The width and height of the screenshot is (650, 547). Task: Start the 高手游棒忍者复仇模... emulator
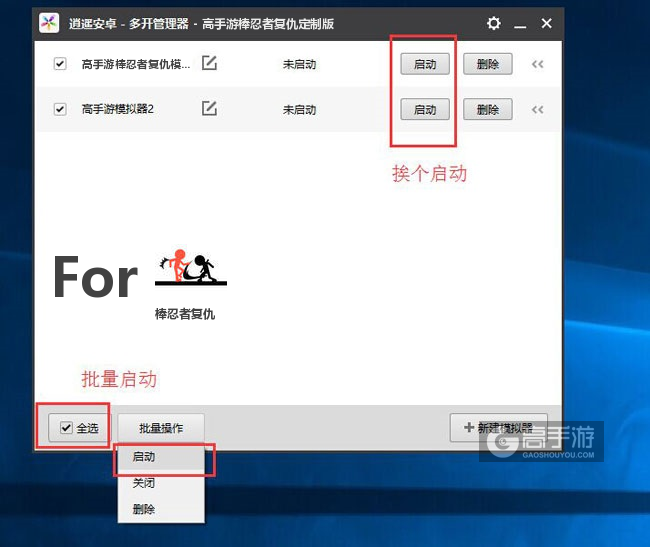pyautogui.click(x=425, y=64)
